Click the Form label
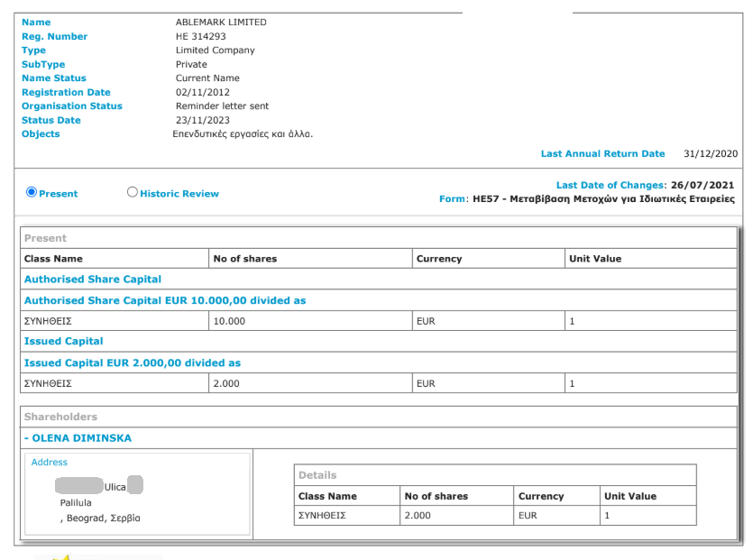The height and width of the screenshot is (560, 753). click(452, 198)
